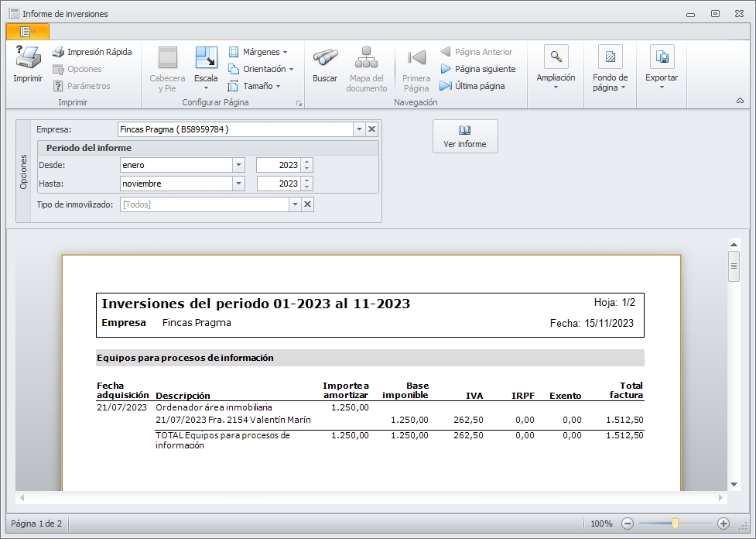Click the zoom slider handle
Screen dimensions: 756x539
675,524
